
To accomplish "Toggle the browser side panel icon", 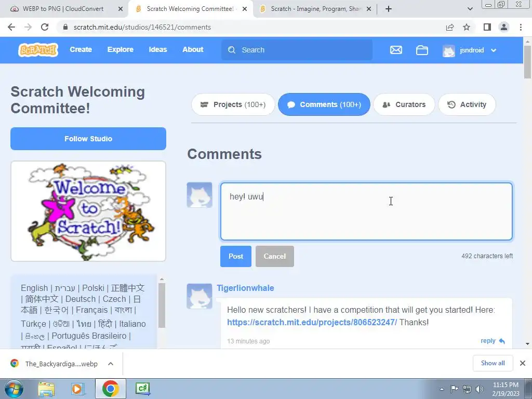I will point(487,27).
